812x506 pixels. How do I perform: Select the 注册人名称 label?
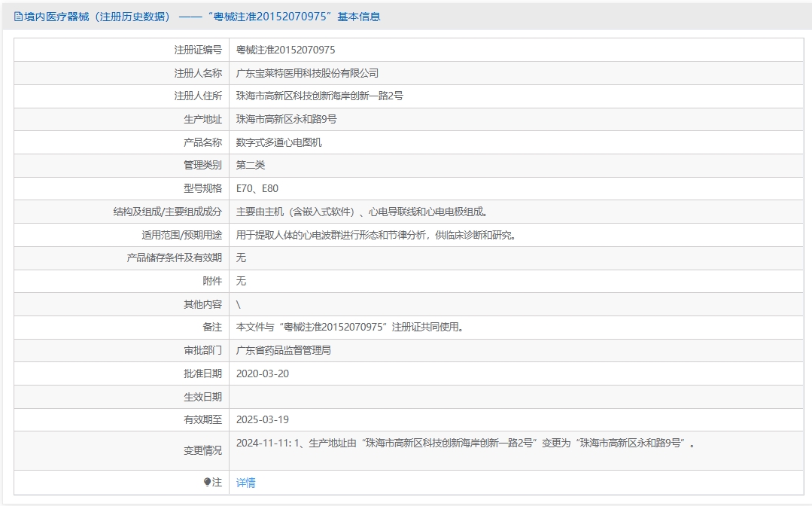tap(198, 73)
